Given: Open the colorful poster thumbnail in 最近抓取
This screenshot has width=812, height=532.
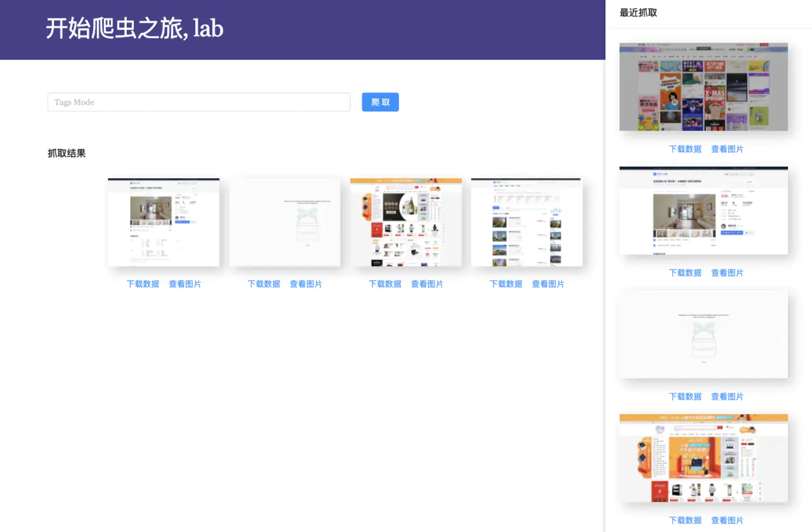Looking at the screenshot, I should click(x=704, y=87).
